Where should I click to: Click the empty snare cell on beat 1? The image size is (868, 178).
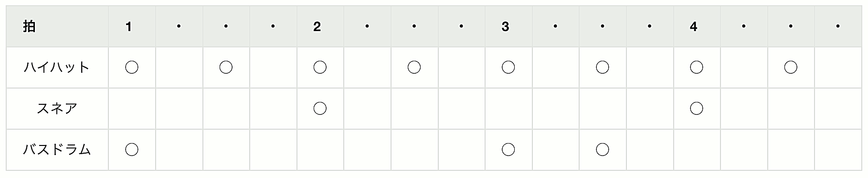point(132,109)
